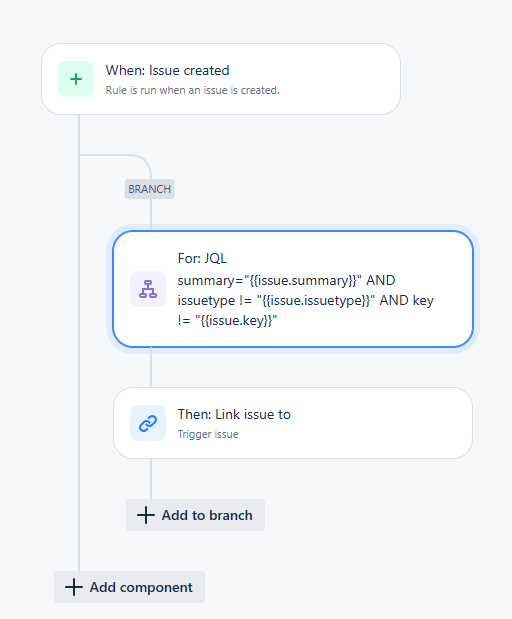This screenshot has width=512, height=619.
Task: Click connector line between JQL branch and Link action
Action: (151, 367)
